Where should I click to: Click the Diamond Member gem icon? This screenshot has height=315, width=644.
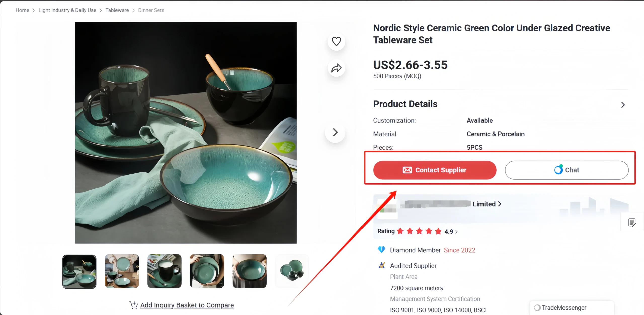[382, 250]
